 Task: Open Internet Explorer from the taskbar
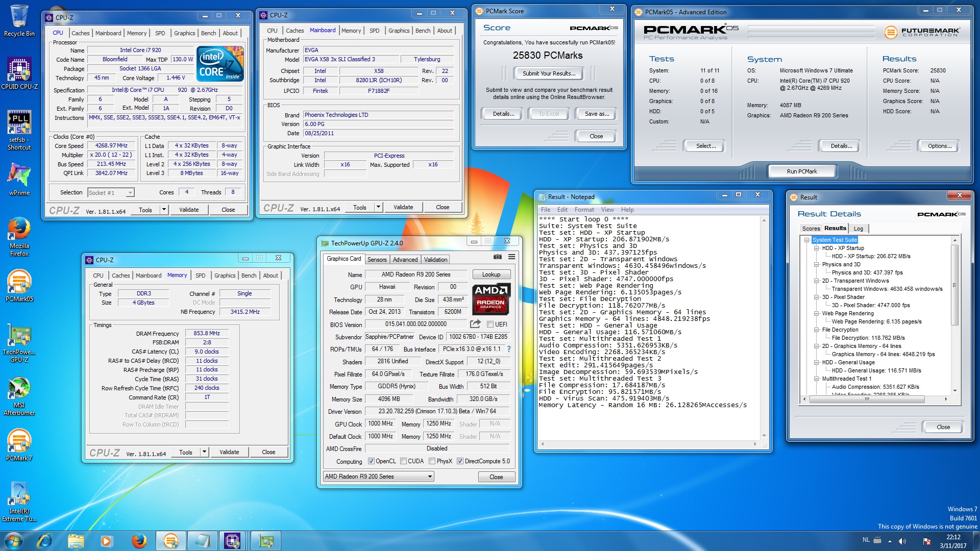tap(45, 541)
